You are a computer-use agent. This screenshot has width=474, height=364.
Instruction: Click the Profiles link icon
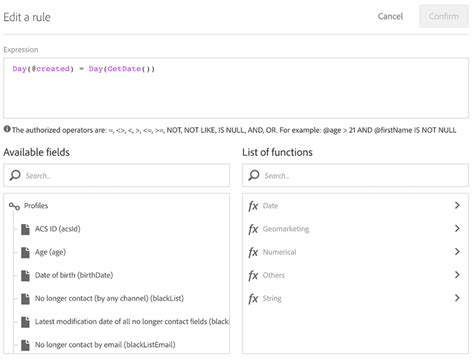click(14, 206)
